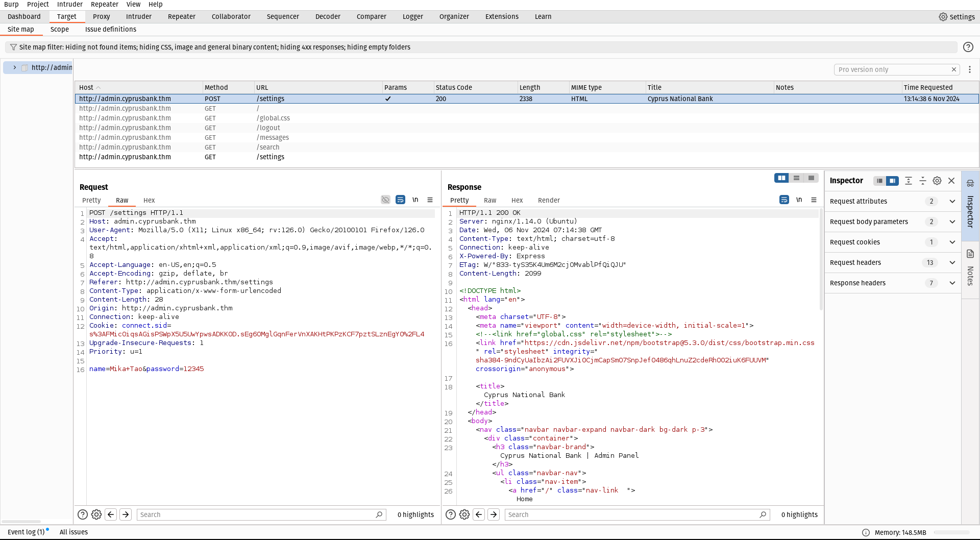Screen dimensions: 980x540
Task: Open the Render tab in Response
Action: (549, 200)
